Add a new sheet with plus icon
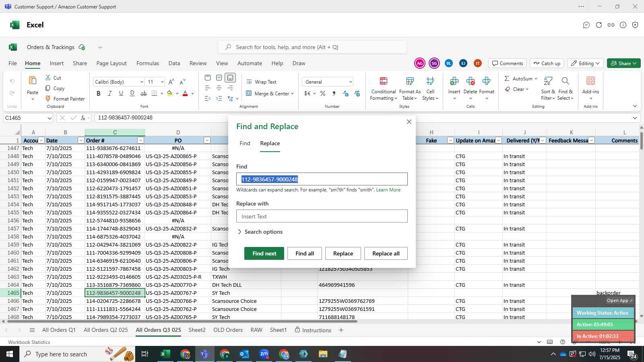 click(x=341, y=330)
